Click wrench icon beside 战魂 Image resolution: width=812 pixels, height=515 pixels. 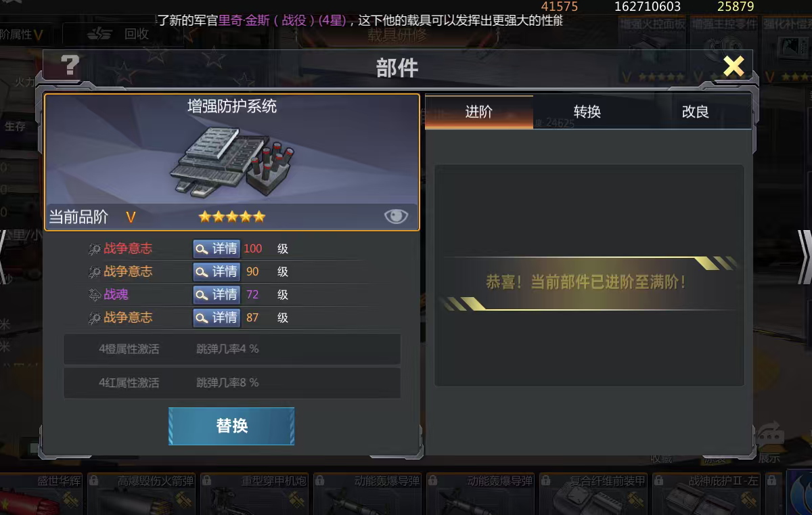point(95,294)
